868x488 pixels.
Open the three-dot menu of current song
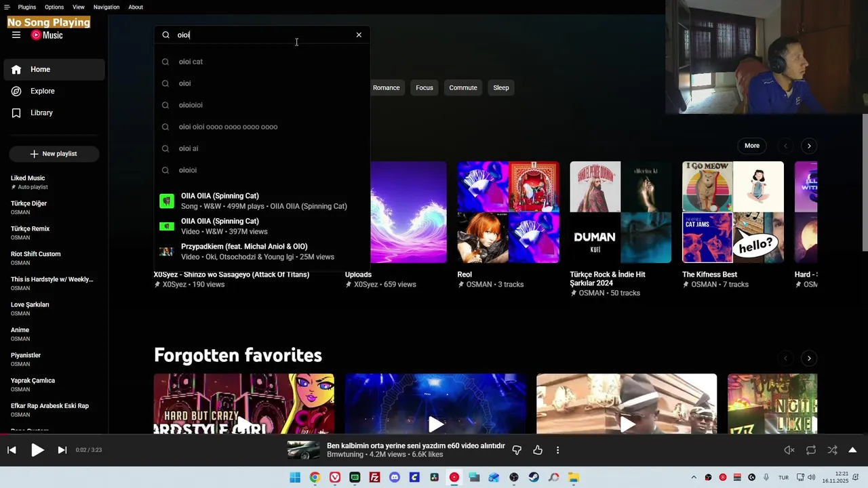point(557,450)
